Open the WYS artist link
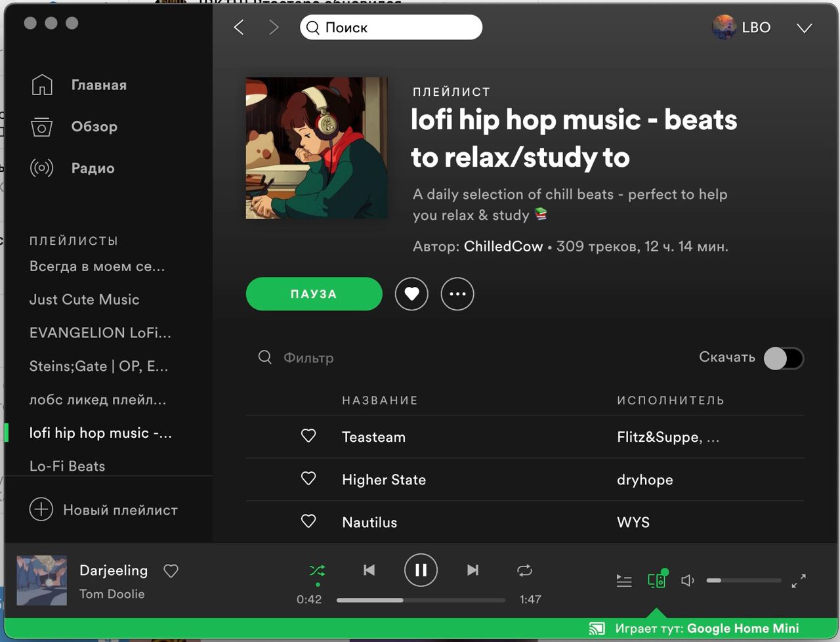Image resolution: width=840 pixels, height=642 pixels. tap(633, 523)
